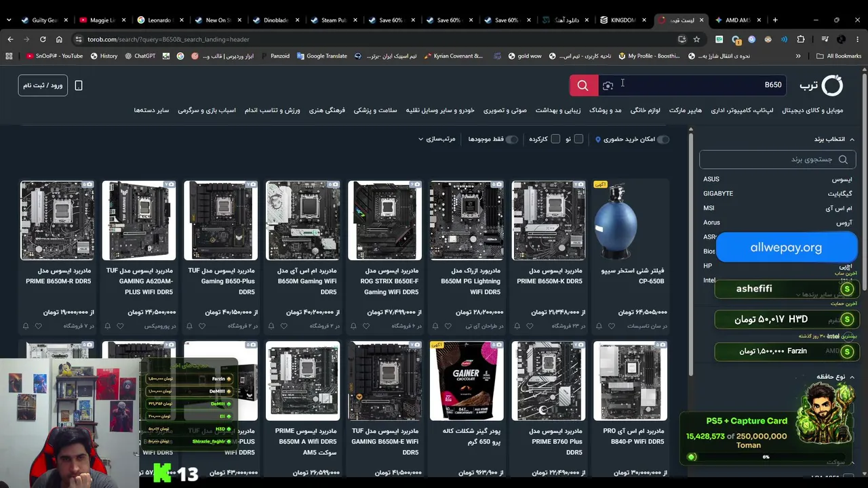Favorite the CP-650B pool filter with heart
The width and height of the screenshot is (868, 488).
tap(612, 326)
